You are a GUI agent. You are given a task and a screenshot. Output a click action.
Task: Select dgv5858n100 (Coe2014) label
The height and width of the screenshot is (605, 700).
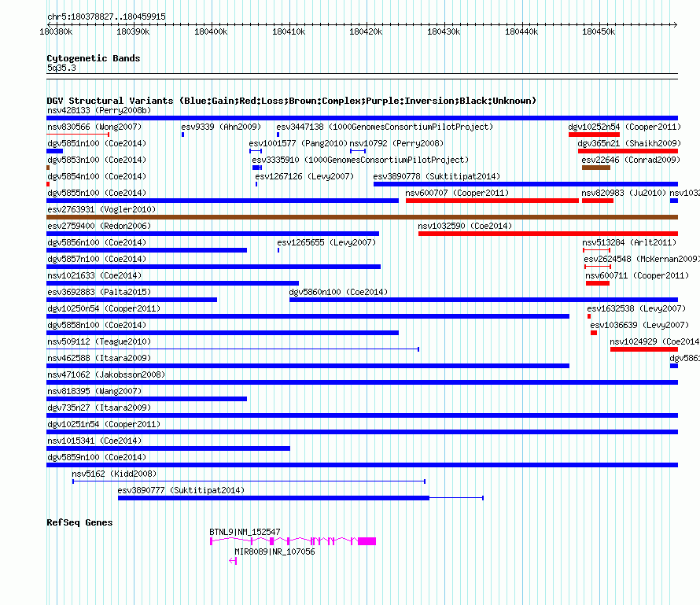[x=97, y=325]
